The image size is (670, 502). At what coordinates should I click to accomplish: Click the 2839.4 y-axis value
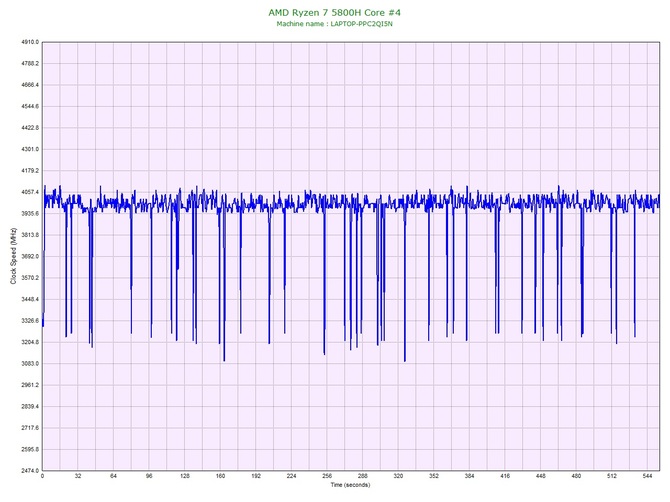30,406
